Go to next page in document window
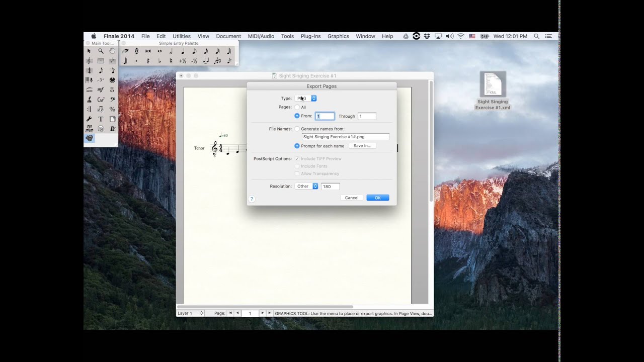This screenshot has height=362, width=644. tap(262, 313)
